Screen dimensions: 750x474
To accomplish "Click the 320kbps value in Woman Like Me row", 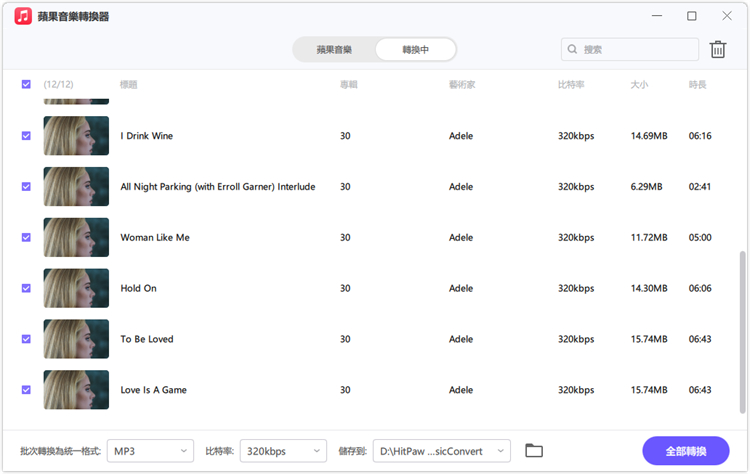I will point(576,237).
